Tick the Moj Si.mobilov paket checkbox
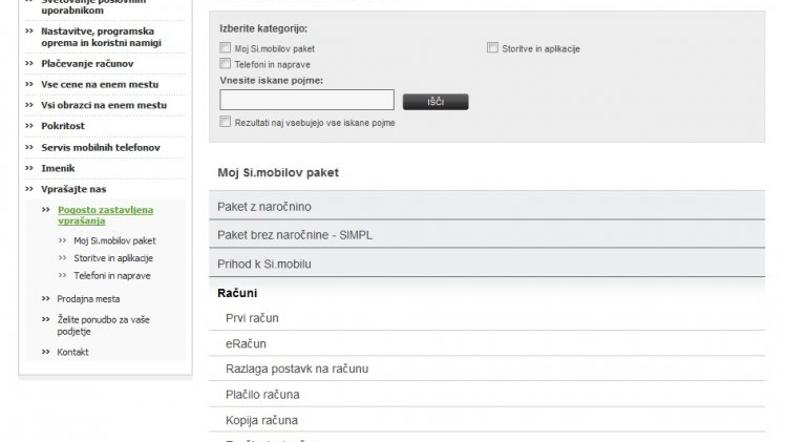 coord(225,48)
